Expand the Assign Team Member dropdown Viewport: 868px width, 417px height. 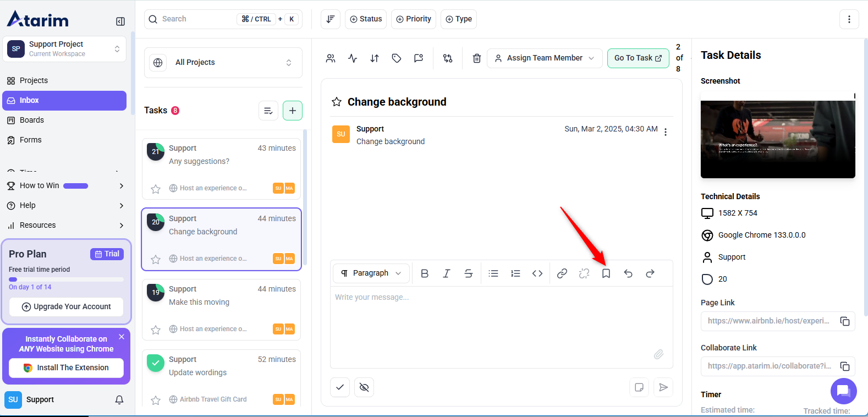(x=544, y=58)
